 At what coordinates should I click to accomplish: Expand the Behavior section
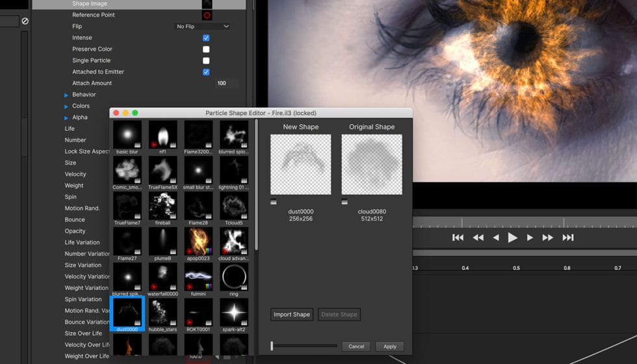[x=66, y=95]
